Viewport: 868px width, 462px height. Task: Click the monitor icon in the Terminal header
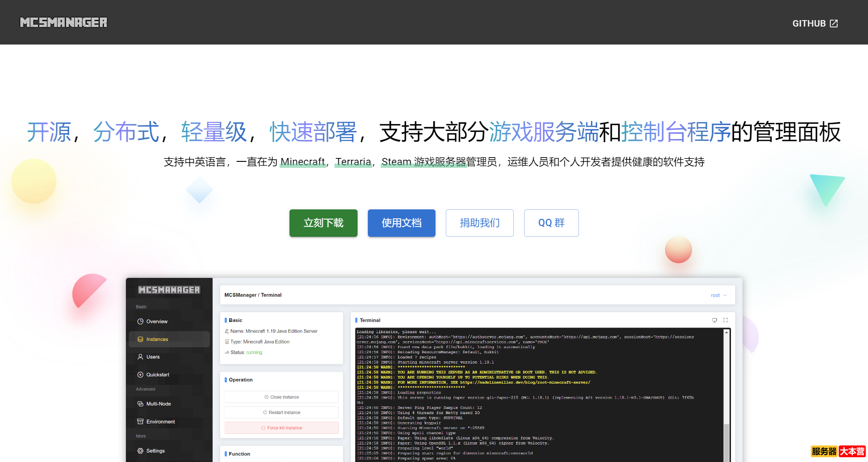(714, 320)
